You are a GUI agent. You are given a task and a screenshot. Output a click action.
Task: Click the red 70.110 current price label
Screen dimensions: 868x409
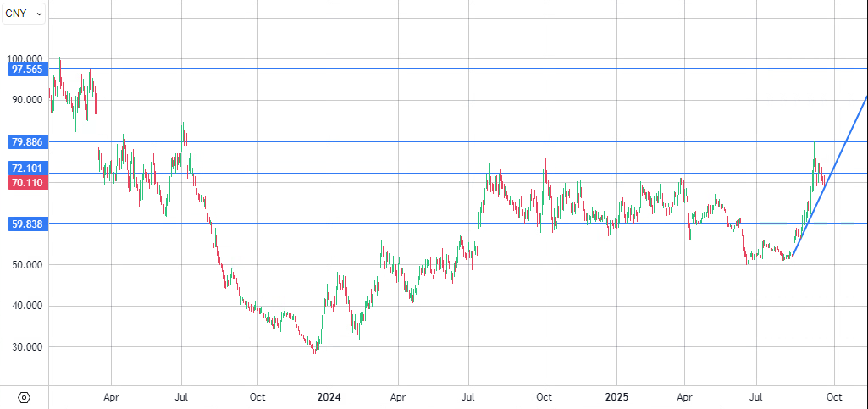27,183
